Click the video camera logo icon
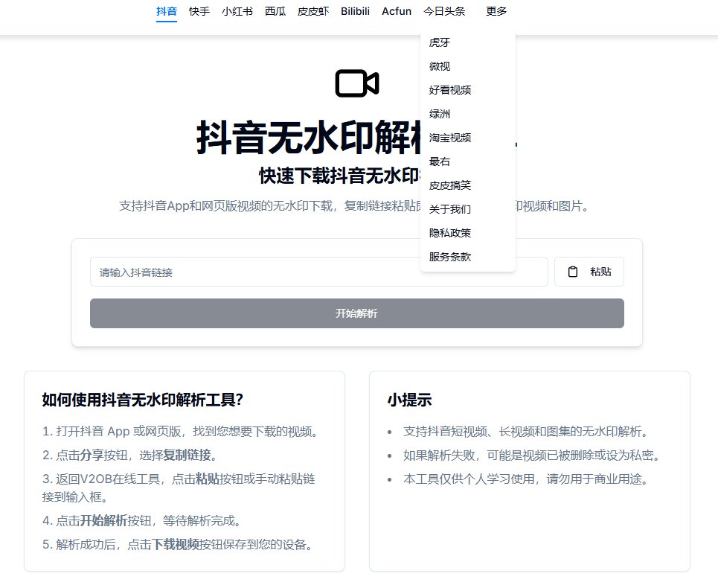The height and width of the screenshot is (588, 718). pos(357,83)
